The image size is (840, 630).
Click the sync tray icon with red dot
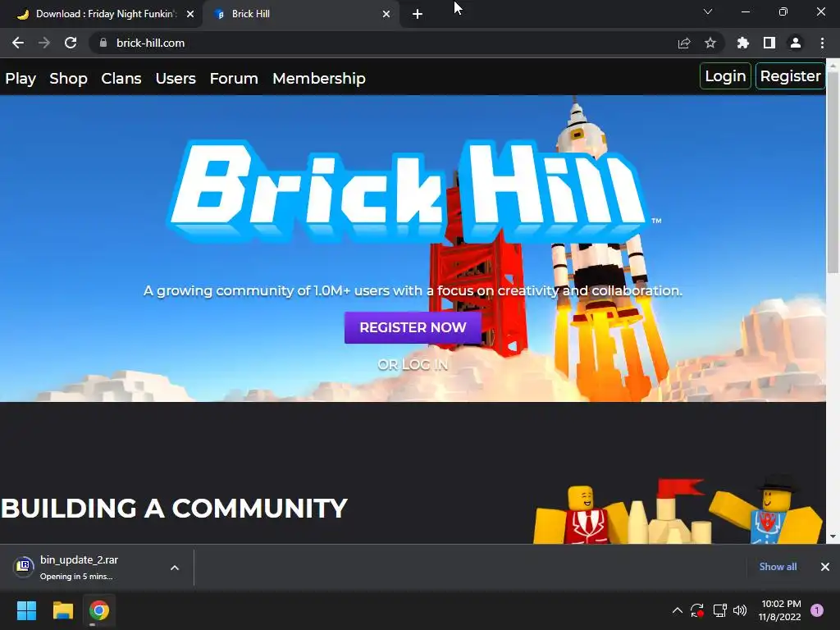pyautogui.click(x=697, y=610)
